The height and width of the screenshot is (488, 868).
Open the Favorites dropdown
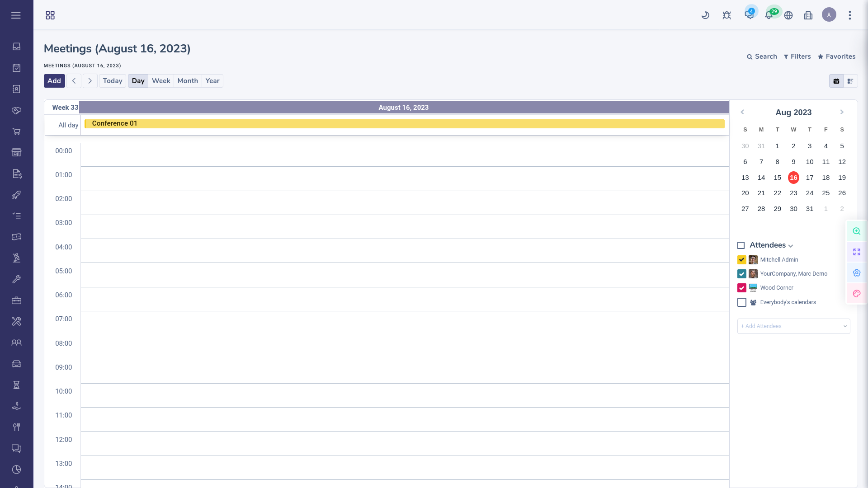836,56
